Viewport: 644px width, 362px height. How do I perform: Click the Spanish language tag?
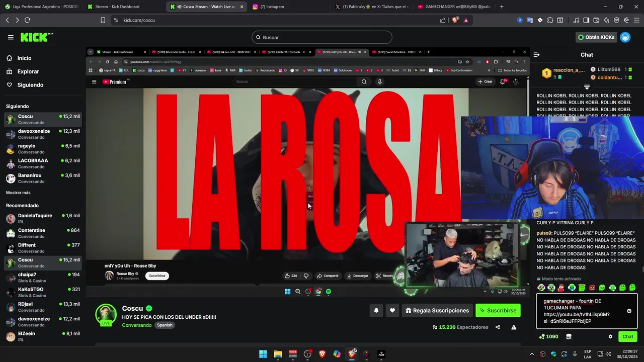click(165, 325)
